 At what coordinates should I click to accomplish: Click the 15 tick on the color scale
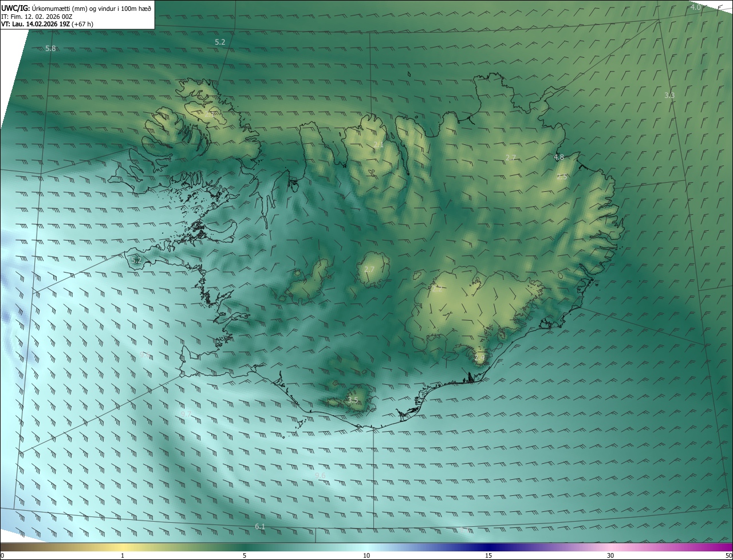(x=488, y=555)
